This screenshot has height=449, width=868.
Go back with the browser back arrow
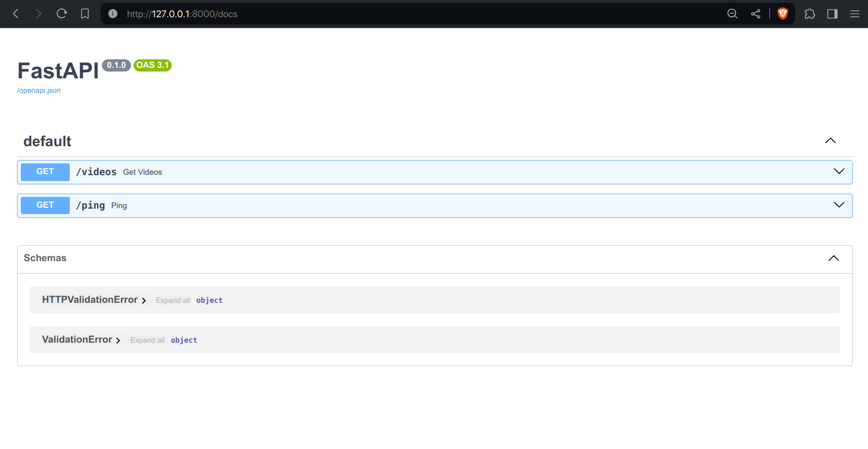coord(16,14)
